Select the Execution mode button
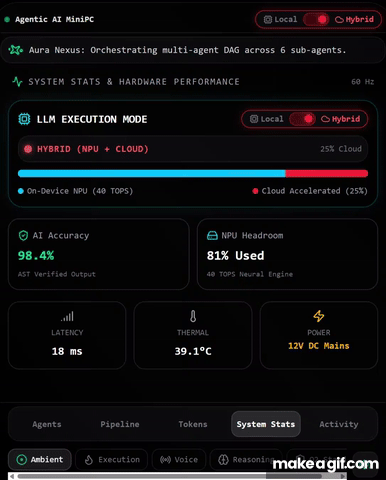Viewport: 386px width, 480px height. pos(112,459)
